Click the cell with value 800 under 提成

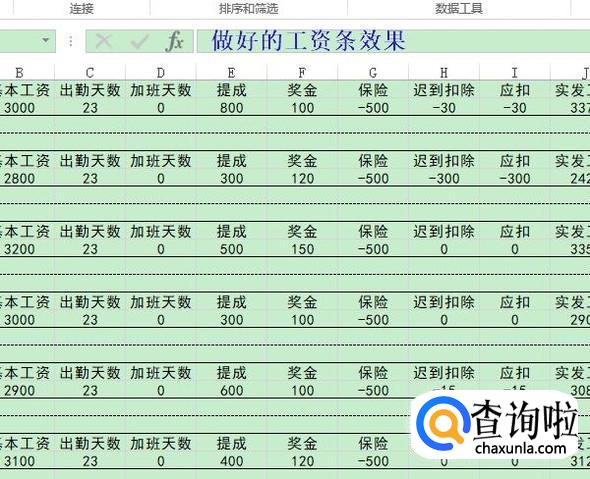(x=231, y=108)
